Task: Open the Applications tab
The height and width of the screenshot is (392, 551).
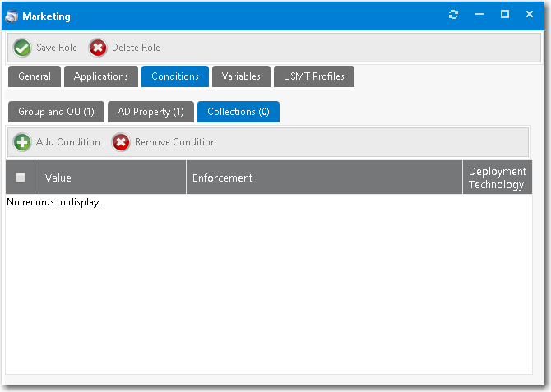Action: pyautogui.click(x=101, y=76)
